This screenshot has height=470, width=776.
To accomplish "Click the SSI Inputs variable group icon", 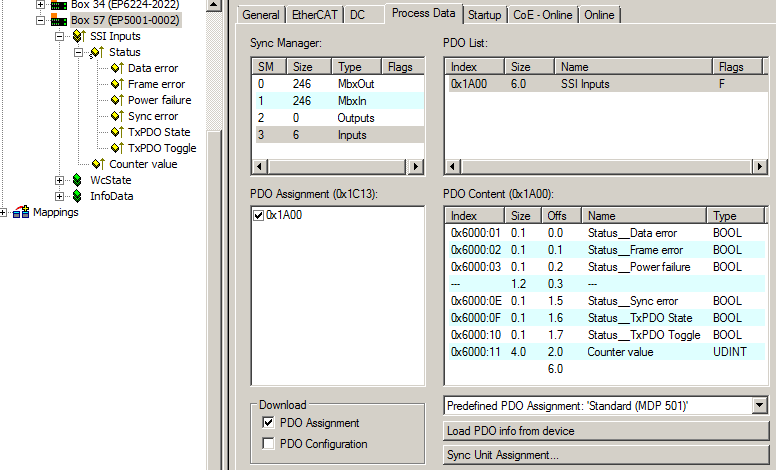I will click(79, 36).
